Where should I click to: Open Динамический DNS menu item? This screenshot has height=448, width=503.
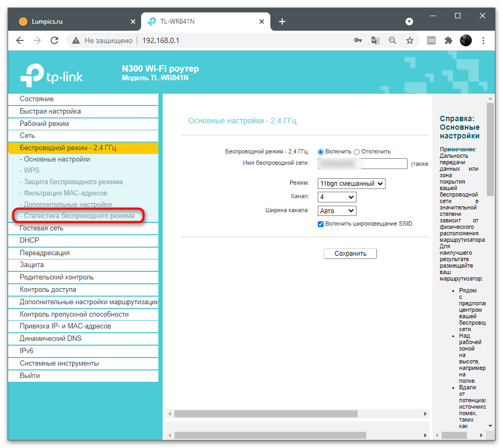[83, 339]
